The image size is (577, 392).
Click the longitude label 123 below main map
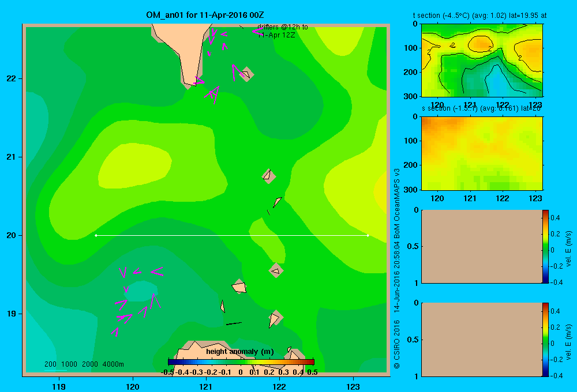[x=353, y=387]
